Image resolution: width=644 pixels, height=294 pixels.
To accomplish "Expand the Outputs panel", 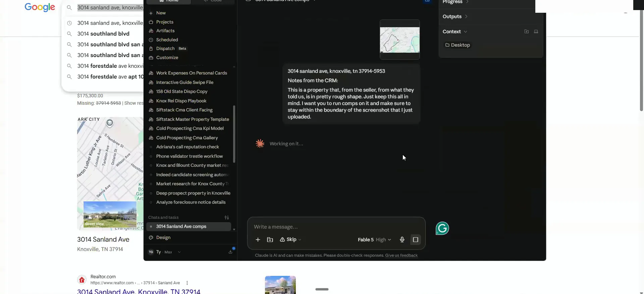I will [455, 16].
